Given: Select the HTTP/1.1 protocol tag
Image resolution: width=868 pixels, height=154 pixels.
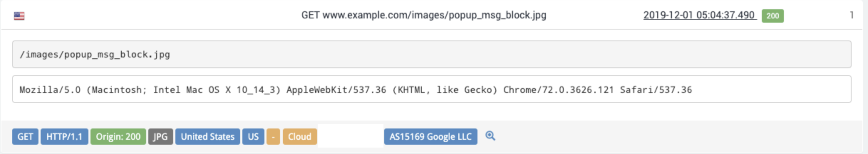Looking at the screenshot, I should [x=64, y=137].
